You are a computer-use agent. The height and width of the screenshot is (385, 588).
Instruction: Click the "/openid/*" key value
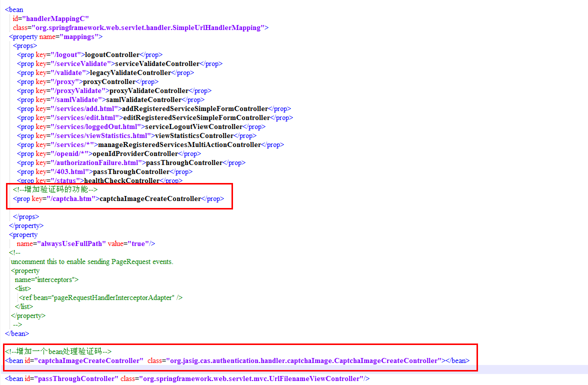click(x=70, y=153)
